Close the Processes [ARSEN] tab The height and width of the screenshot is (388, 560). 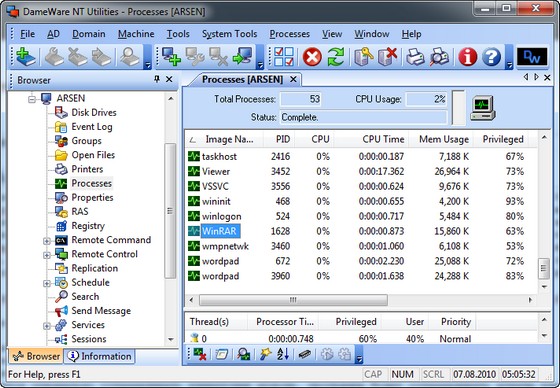click(293, 79)
